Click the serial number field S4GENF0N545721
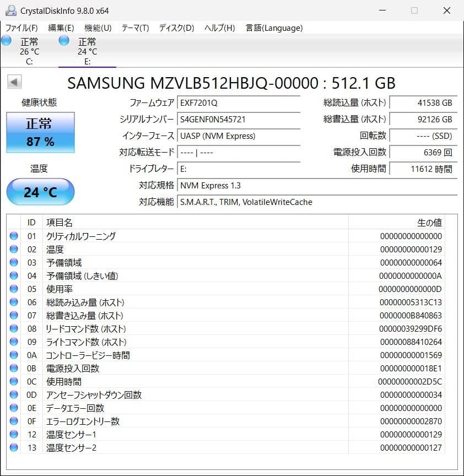 (239, 120)
